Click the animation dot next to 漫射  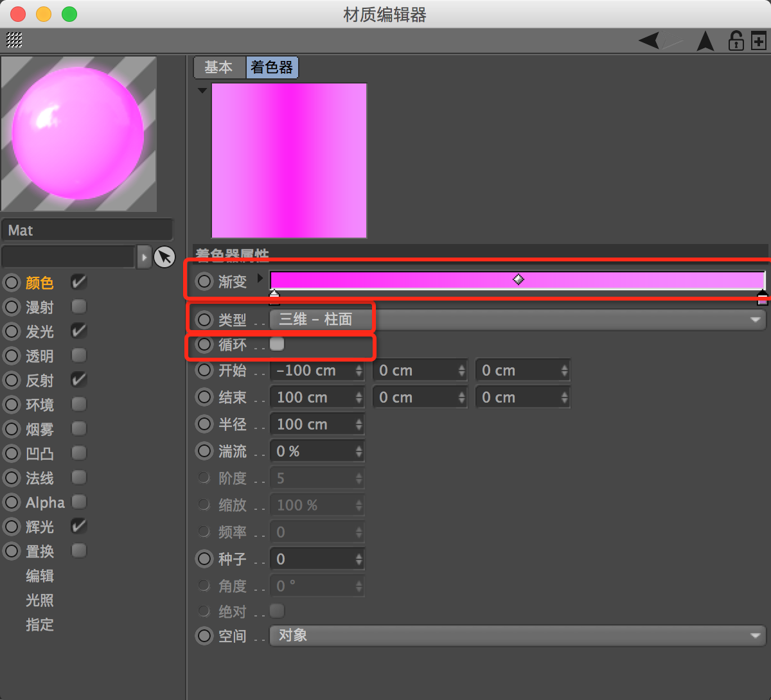(x=12, y=307)
